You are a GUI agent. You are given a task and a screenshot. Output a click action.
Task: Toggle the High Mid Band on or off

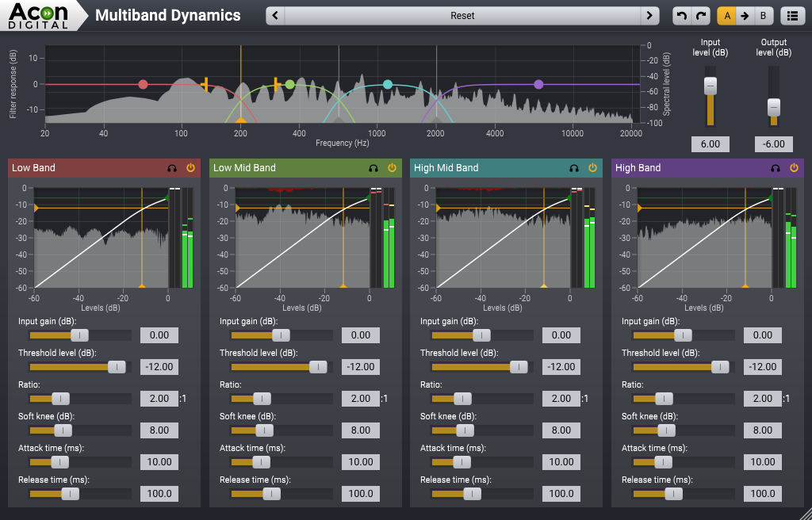[x=592, y=168]
